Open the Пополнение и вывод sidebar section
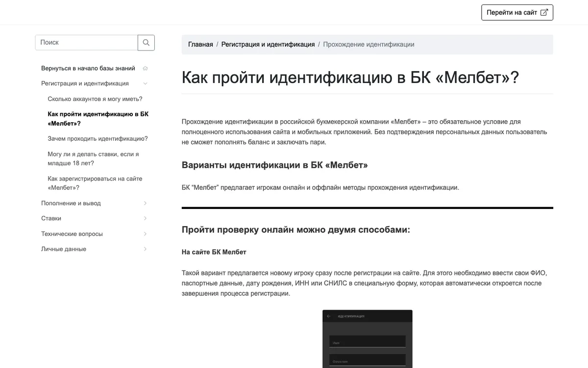This screenshot has width=588, height=368. (x=71, y=203)
